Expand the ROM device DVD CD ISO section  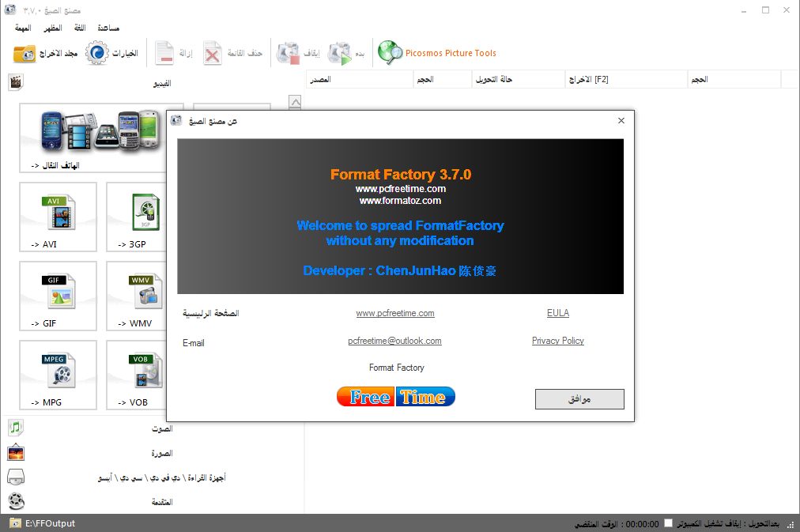pyautogui.click(x=16, y=477)
